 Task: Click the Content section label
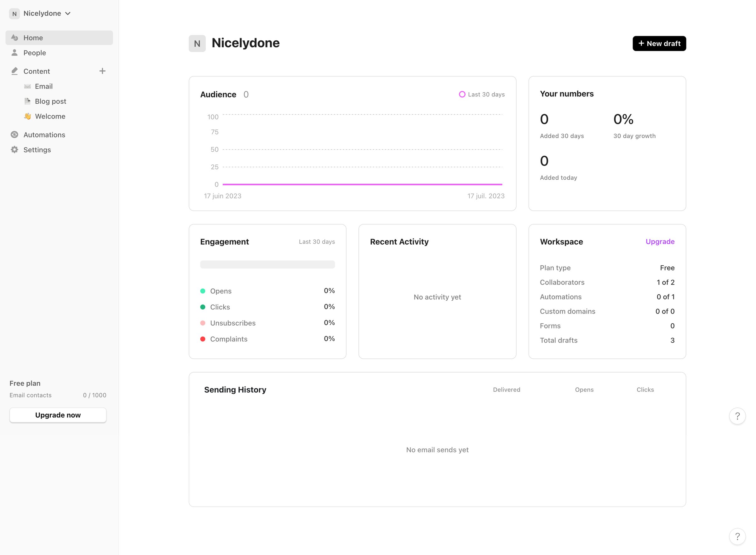[x=37, y=71]
